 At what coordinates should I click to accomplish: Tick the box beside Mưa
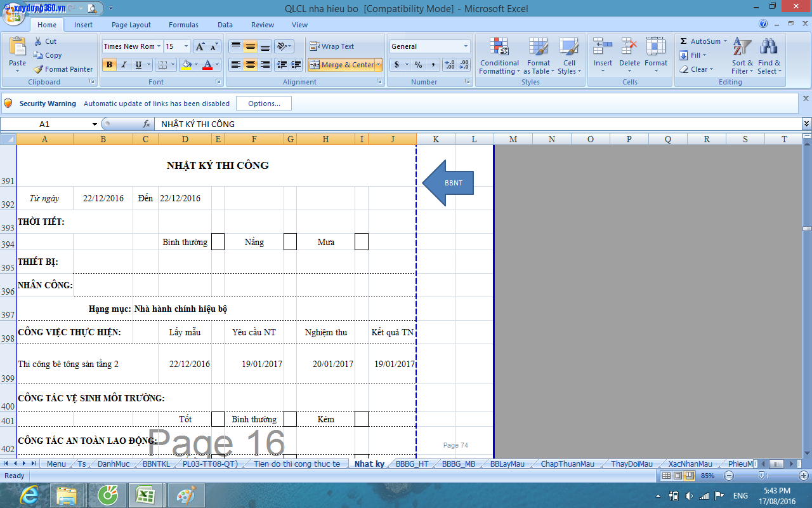click(362, 242)
